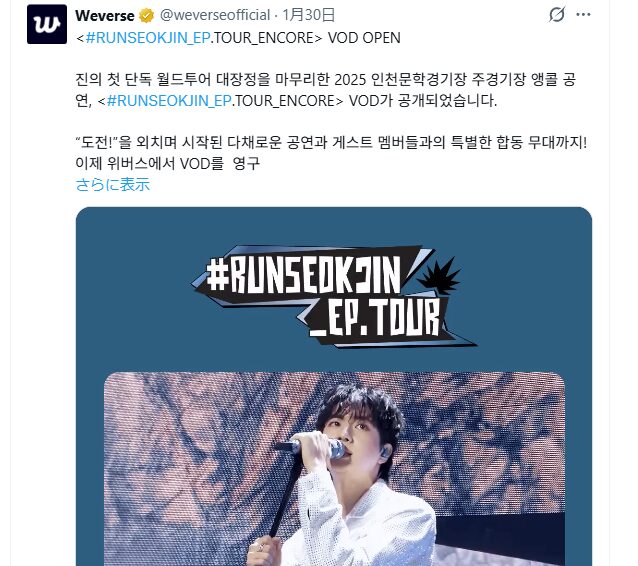
Task: Click the _EP.TOUR line of poster logo
Action: point(374,318)
